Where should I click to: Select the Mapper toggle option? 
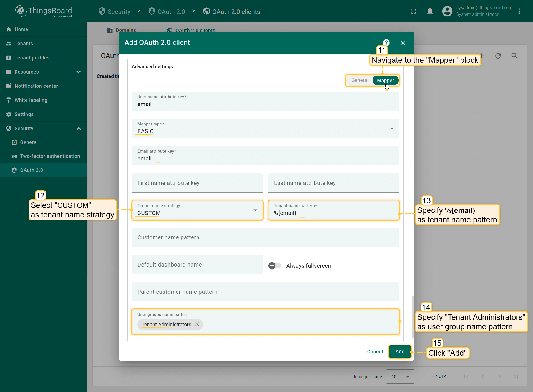click(385, 80)
